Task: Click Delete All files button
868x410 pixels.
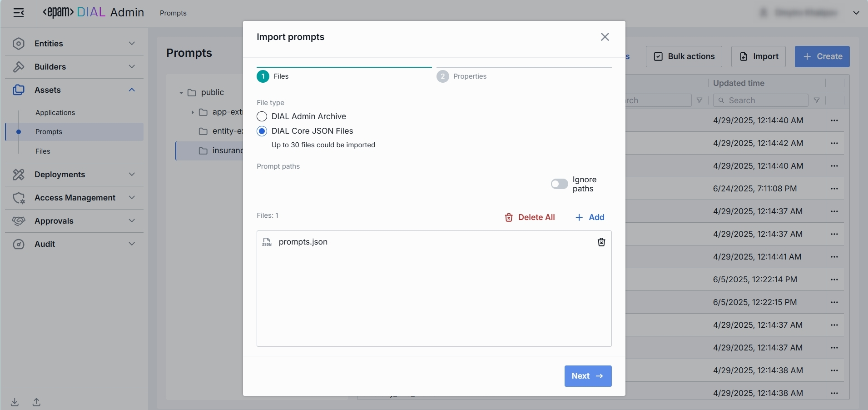Action: click(x=530, y=217)
